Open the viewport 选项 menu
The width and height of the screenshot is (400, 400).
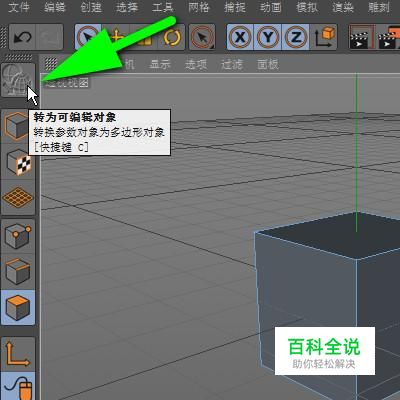pyautogui.click(x=196, y=64)
